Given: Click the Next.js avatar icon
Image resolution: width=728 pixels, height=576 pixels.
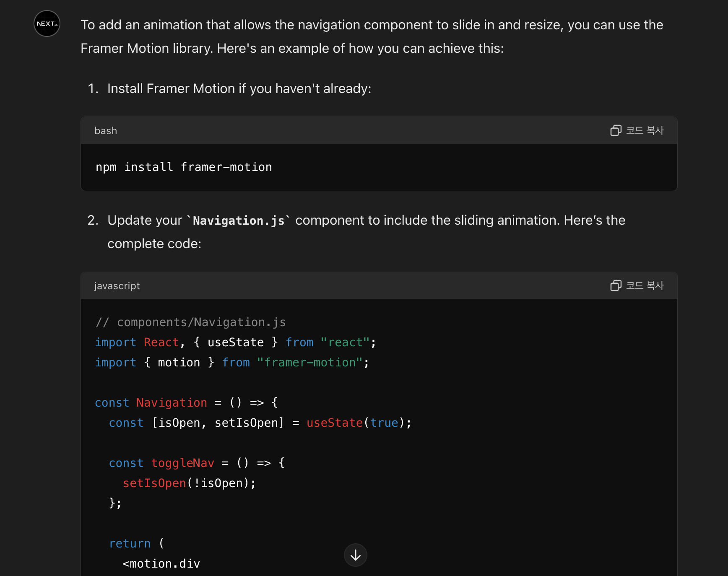Looking at the screenshot, I should pyautogui.click(x=47, y=23).
